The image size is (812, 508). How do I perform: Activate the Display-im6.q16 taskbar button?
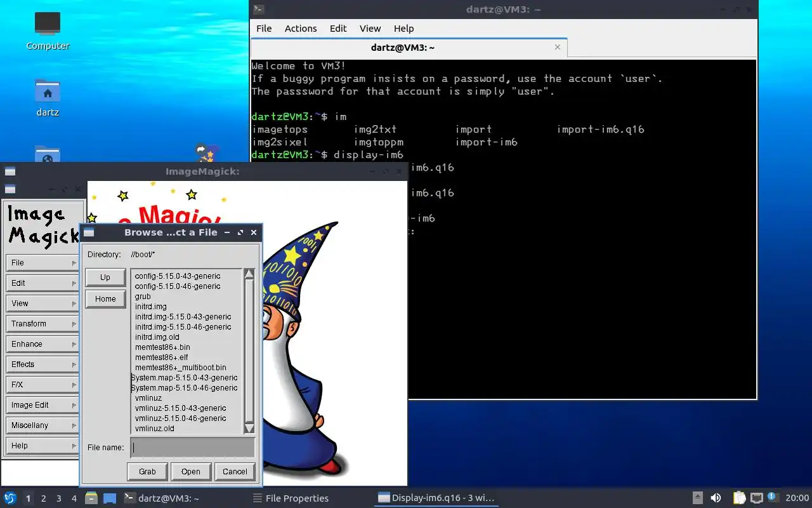pyautogui.click(x=436, y=498)
